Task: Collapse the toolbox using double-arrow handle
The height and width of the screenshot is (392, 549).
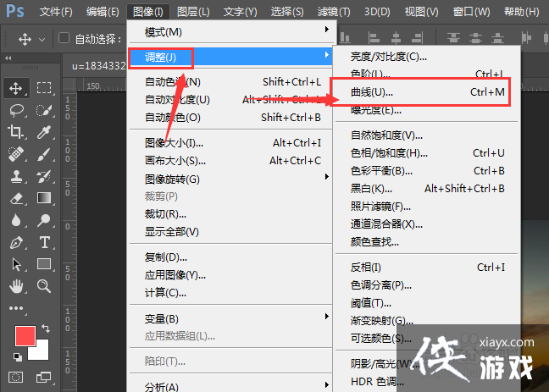Action: [8, 58]
